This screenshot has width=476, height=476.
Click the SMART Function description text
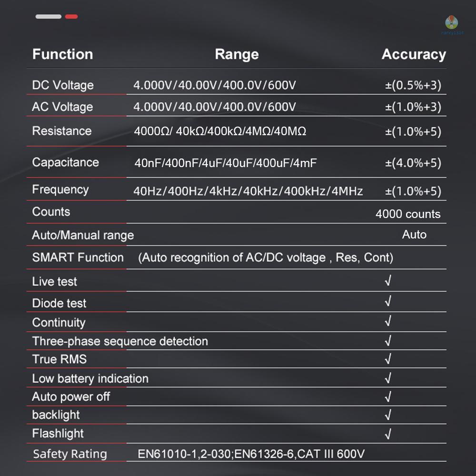[x=266, y=258]
